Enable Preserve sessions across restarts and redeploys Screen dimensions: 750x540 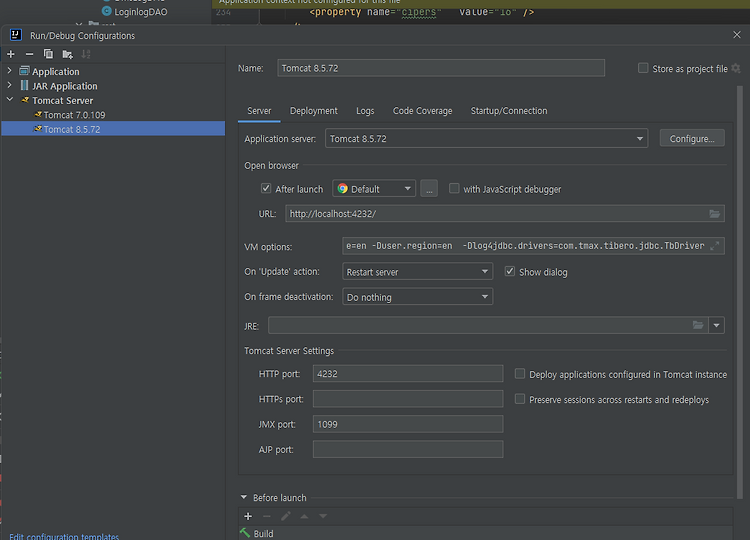(519, 399)
